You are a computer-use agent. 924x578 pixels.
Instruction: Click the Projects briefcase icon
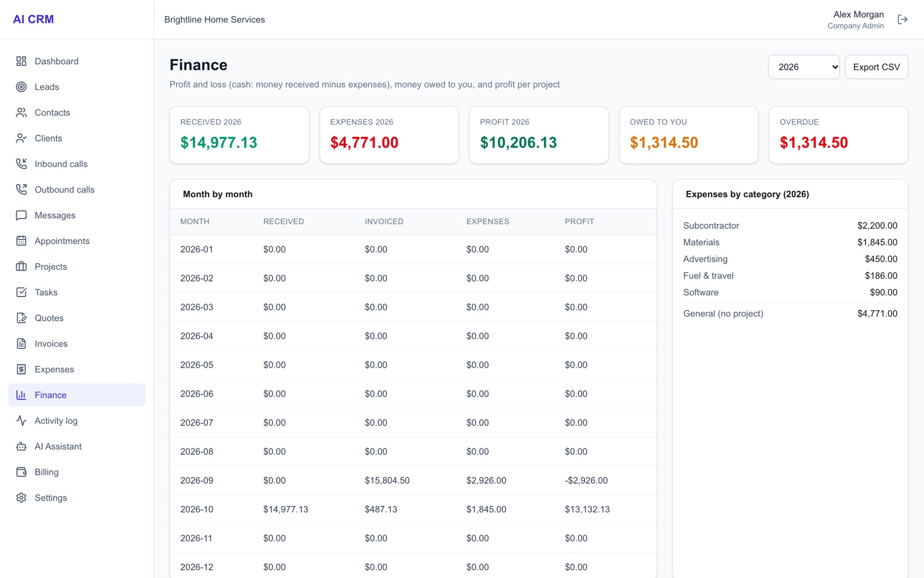click(21, 266)
